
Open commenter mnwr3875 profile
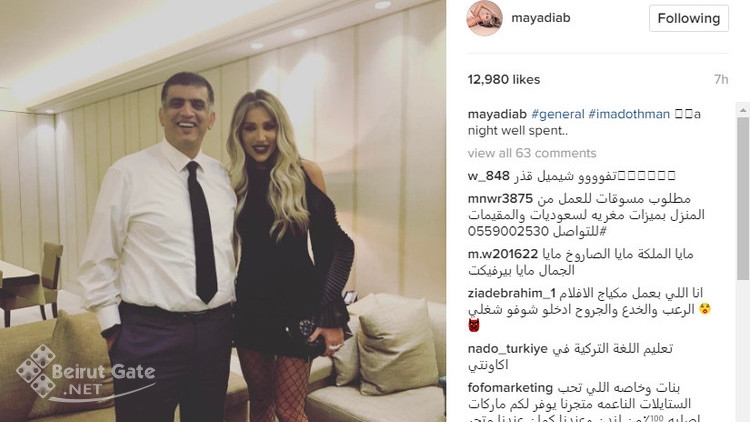(x=500, y=199)
